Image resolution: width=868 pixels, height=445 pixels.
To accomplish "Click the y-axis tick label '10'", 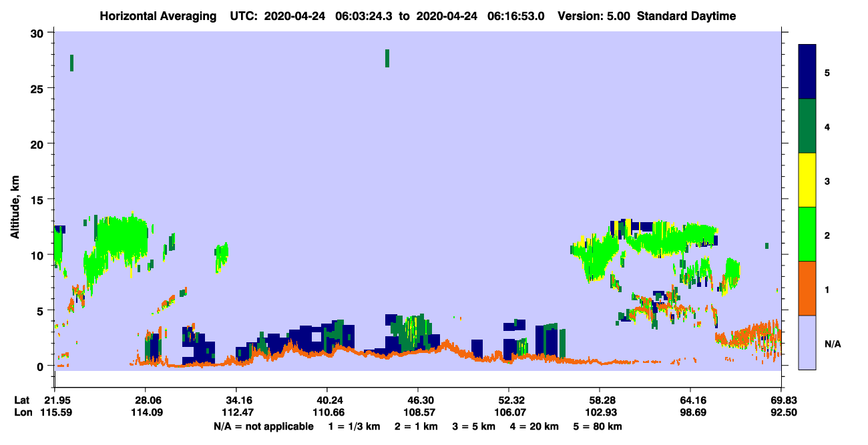I will click(x=39, y=255).
